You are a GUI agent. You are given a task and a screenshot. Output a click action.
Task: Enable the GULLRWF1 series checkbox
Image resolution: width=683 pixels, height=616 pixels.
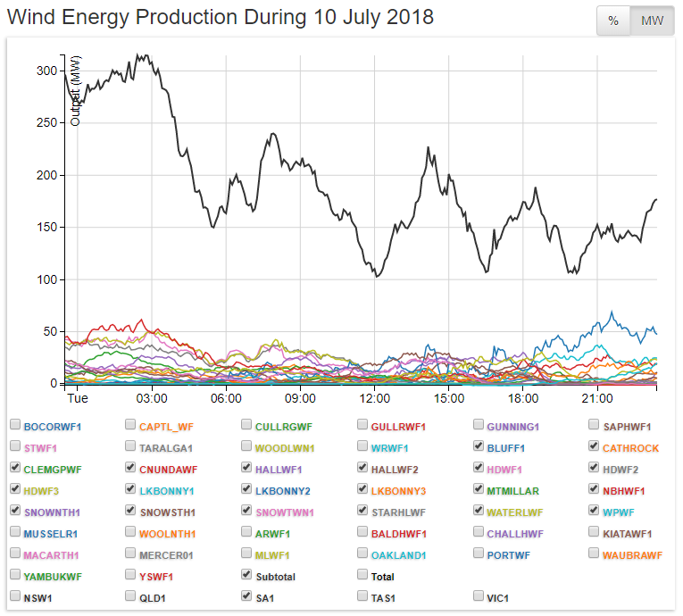(x=363, y=426)
